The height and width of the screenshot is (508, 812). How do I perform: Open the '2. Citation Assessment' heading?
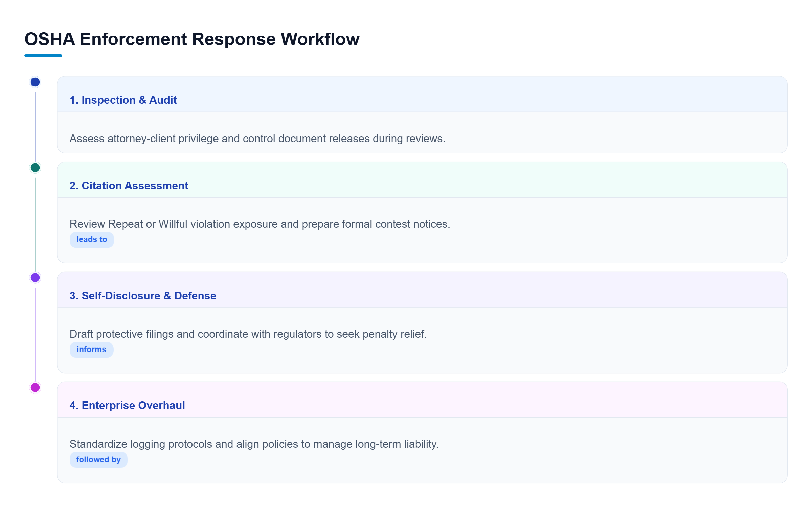tap(129, 186)
